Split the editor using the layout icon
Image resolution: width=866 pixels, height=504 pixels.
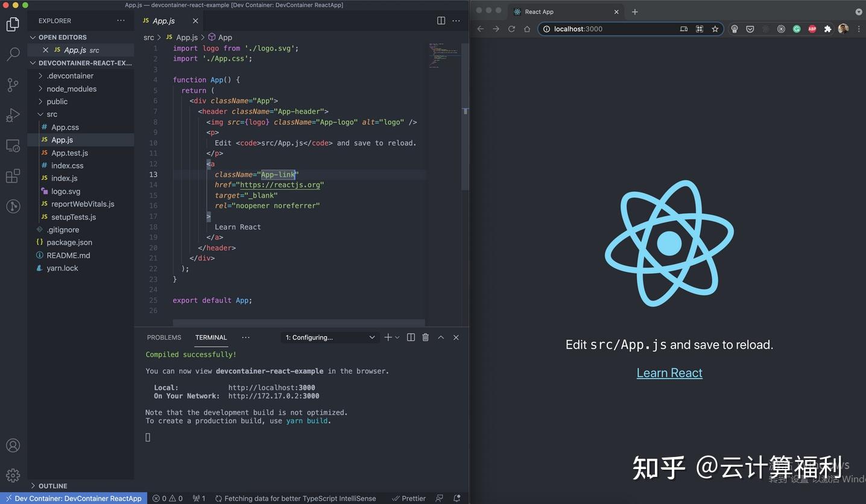click(x=441, y=20)
